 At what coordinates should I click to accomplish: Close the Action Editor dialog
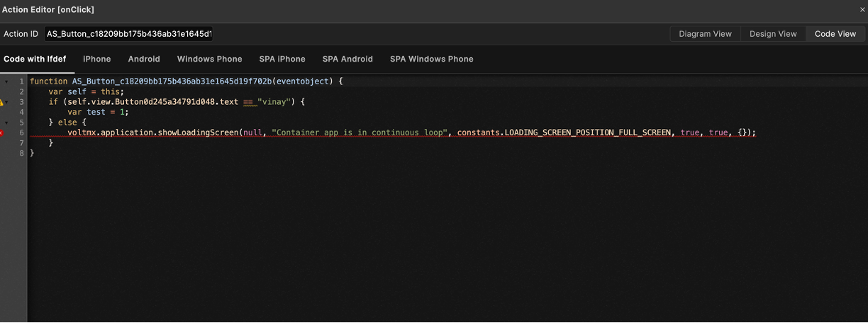coord(862,9)
